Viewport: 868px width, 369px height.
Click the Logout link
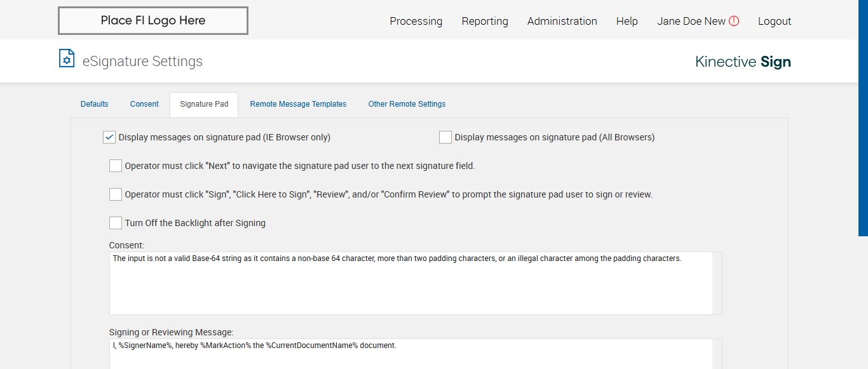point(775,21)
